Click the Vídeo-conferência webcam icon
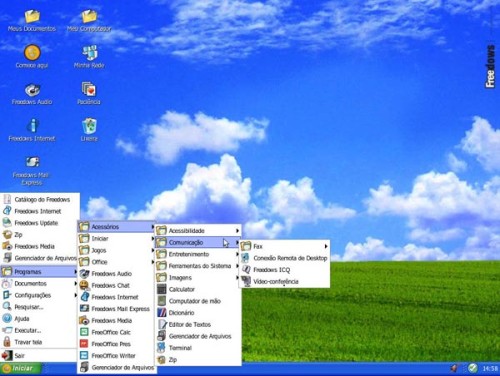The width and height of the screenshot is (500, 376). [x=246, y=281]
